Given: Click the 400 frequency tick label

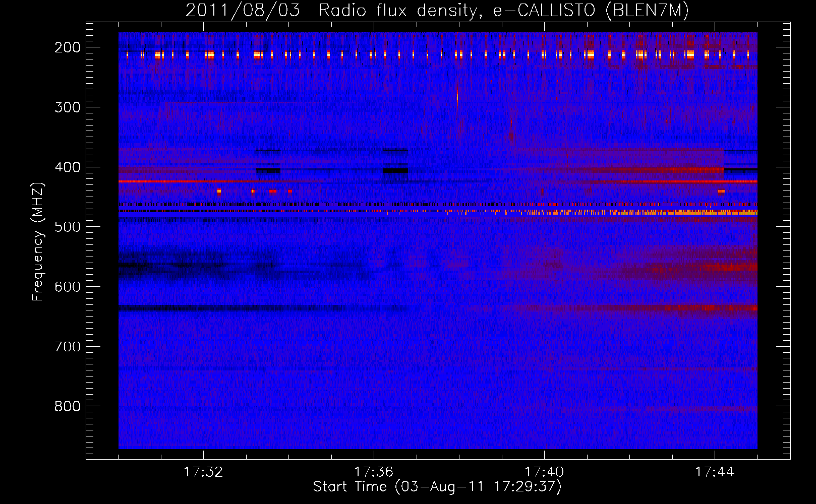Looking at the screenshot, I should click(x=68, y=167).
